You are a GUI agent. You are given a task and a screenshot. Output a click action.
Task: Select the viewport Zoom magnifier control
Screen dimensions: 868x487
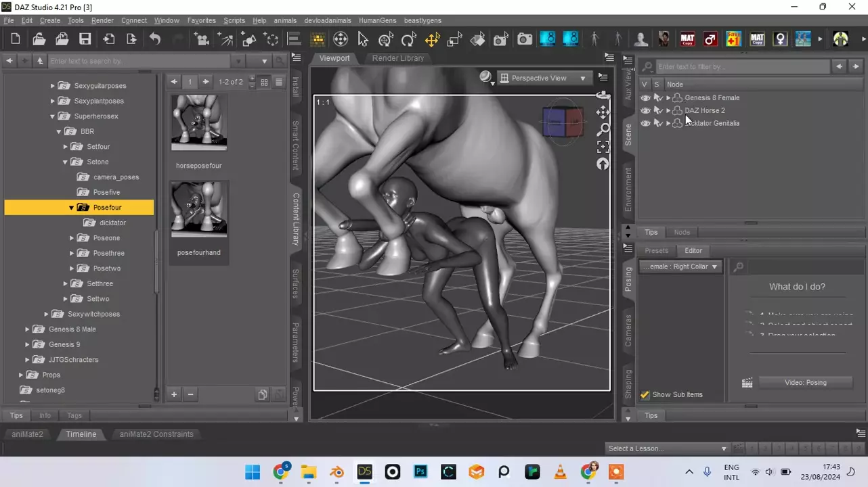coord(603,129)
